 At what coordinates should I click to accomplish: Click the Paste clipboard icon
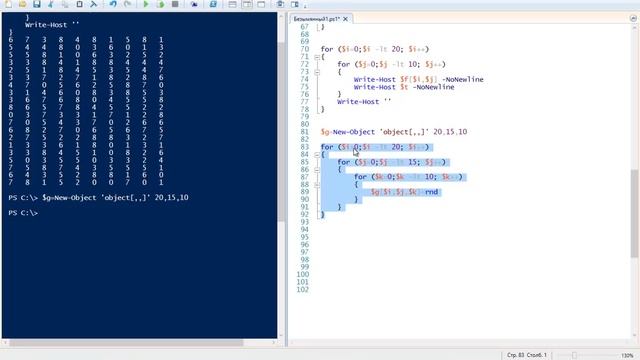click(79, 4)
